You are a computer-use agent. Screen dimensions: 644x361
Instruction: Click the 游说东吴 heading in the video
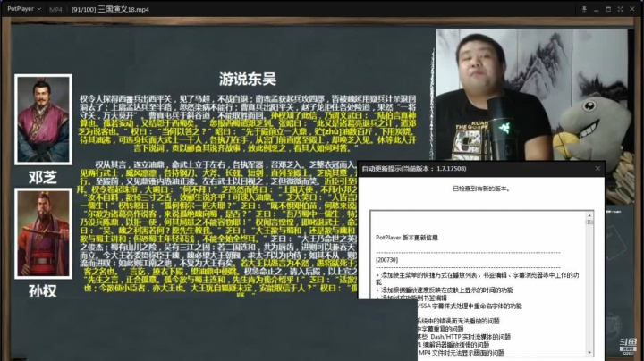pyautogui.click(x=247, y=79)
